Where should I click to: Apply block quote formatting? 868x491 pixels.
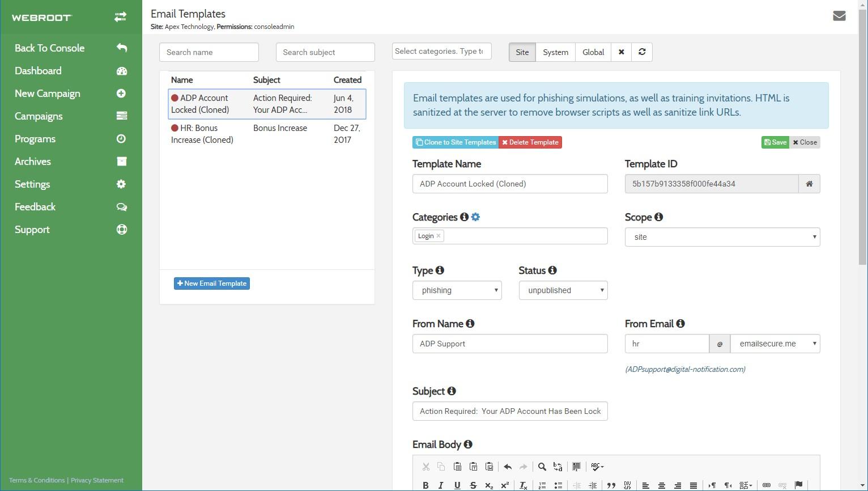click(x=611, y=485)
